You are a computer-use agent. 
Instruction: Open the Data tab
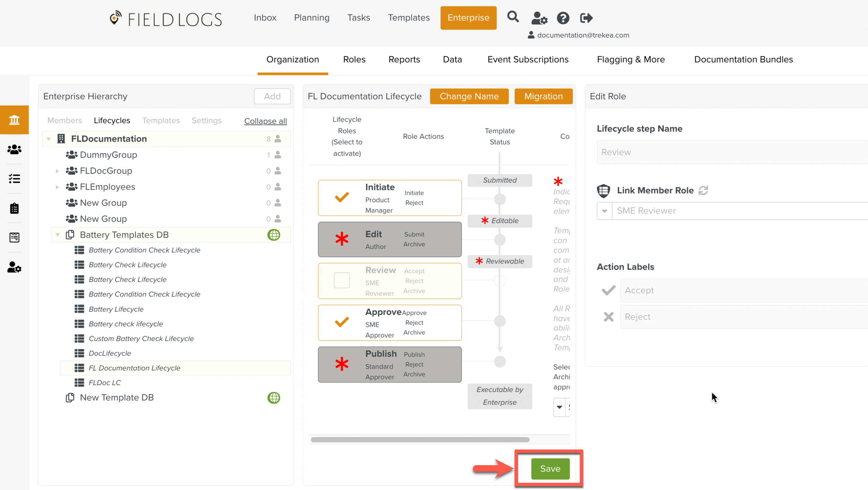452,59
